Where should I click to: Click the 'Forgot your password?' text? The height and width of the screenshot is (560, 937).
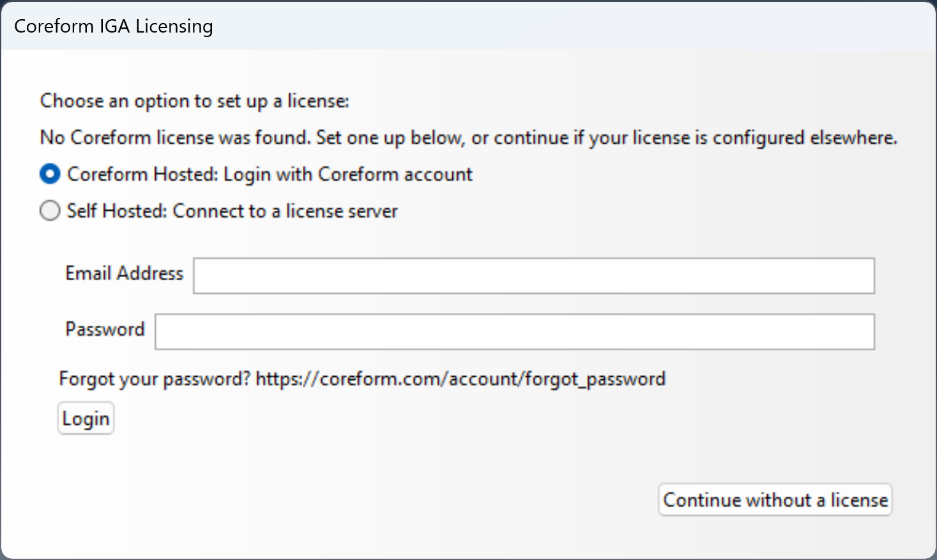point(155,379)
